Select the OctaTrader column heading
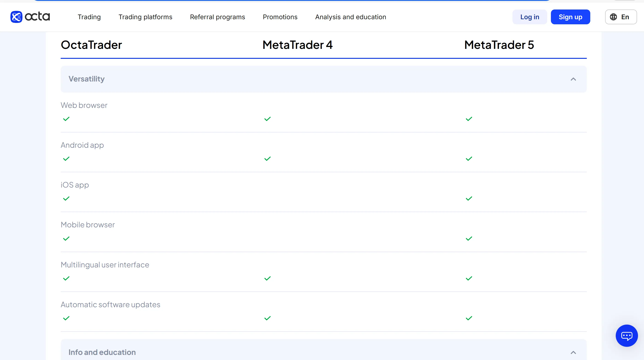Viewport: 644px width, 360px height. click(91, 45)
